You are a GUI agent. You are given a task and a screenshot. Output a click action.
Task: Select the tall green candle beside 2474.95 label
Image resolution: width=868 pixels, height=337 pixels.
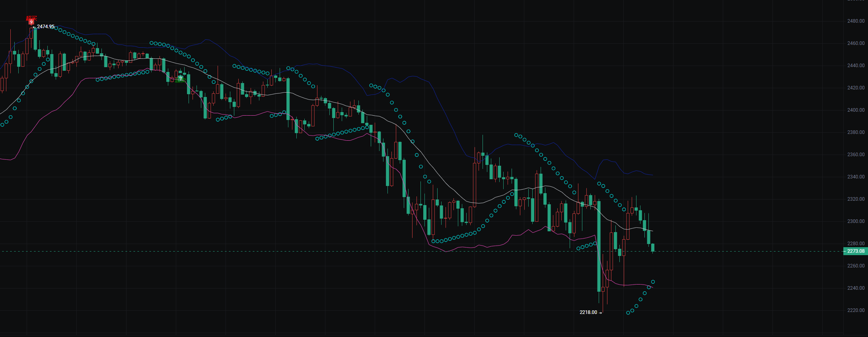[x=35, y=39]
